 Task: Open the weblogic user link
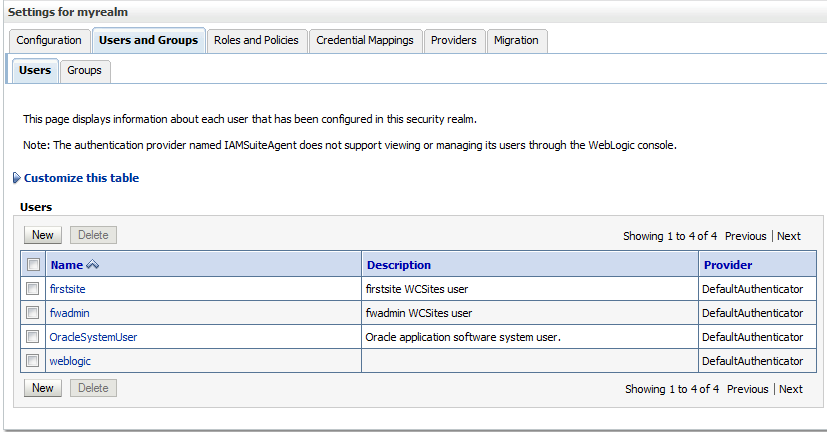(70, 361)
